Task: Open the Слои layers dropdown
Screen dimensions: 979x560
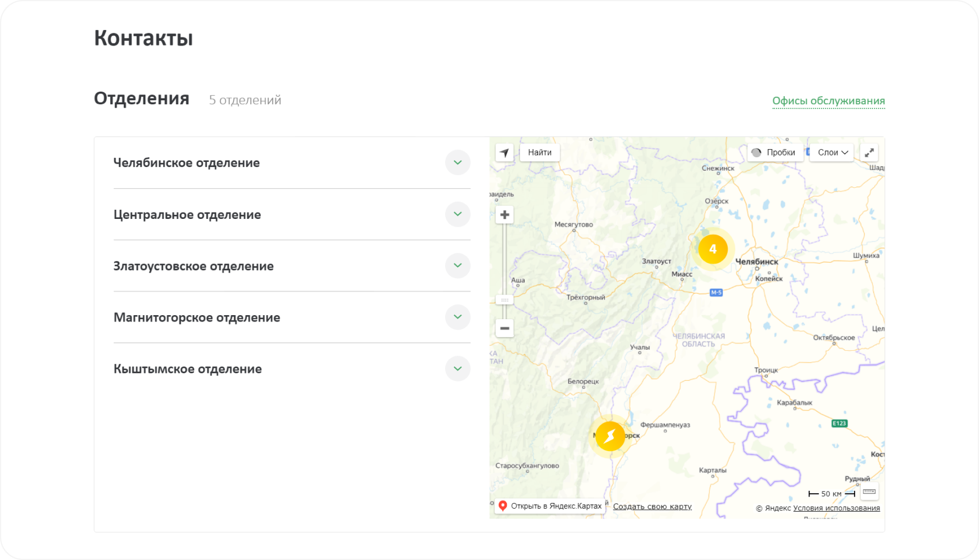Action: coord(832,153)
